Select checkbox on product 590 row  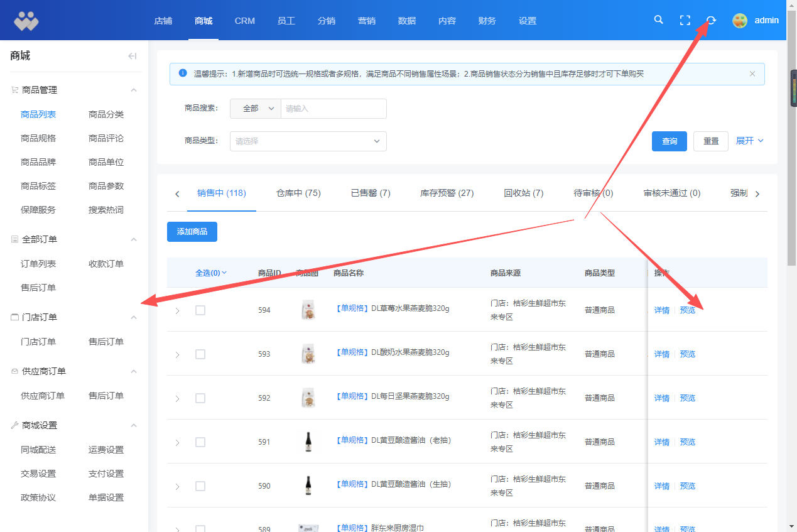click(200, 486)
